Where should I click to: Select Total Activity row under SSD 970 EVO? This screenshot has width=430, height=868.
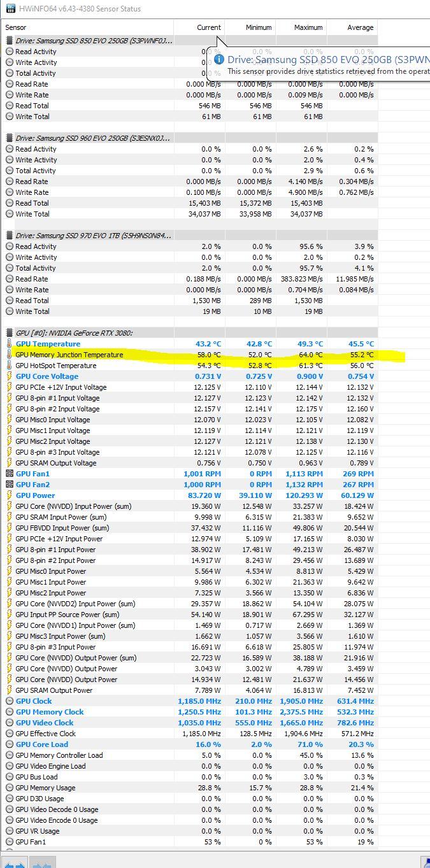[189, 268]
